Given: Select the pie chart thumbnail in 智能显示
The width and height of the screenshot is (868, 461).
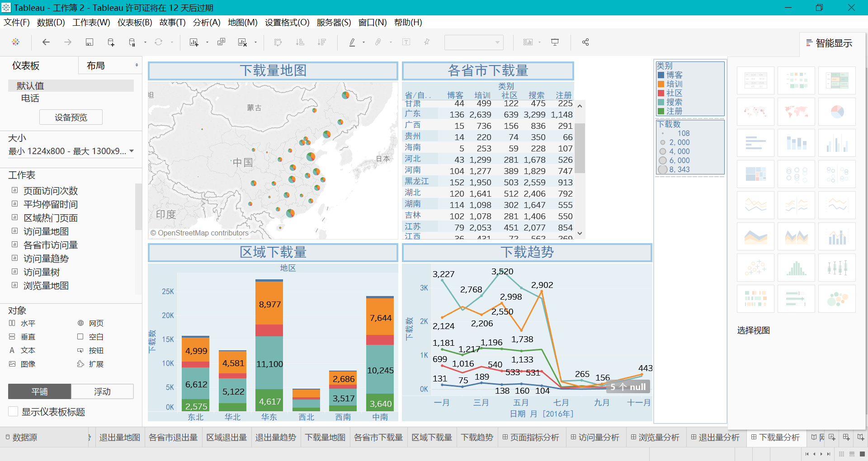Looking at the screenshot, I should [x=837, y=112].
